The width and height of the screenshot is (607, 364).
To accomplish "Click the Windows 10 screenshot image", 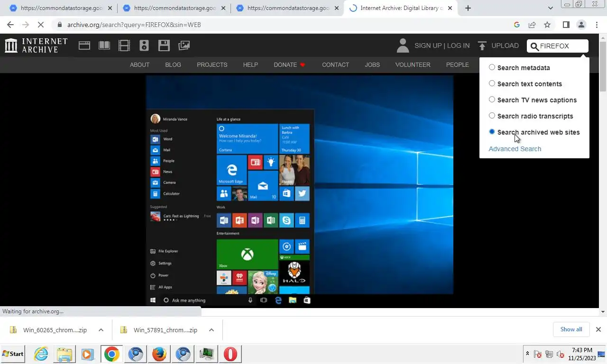I will tap(299, 191).
